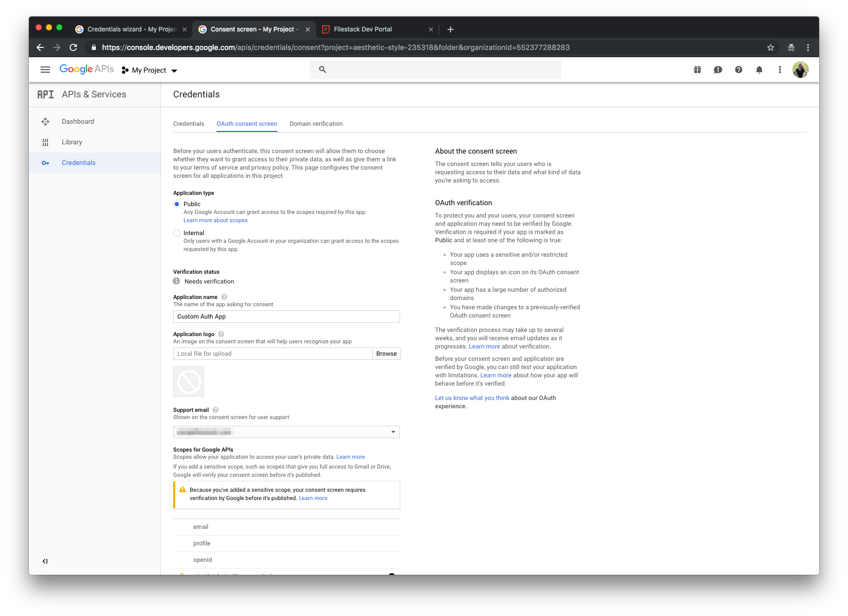
Task: Open the vertical dots settings menu
Action: pyautogui.click(x=779, y=70)
